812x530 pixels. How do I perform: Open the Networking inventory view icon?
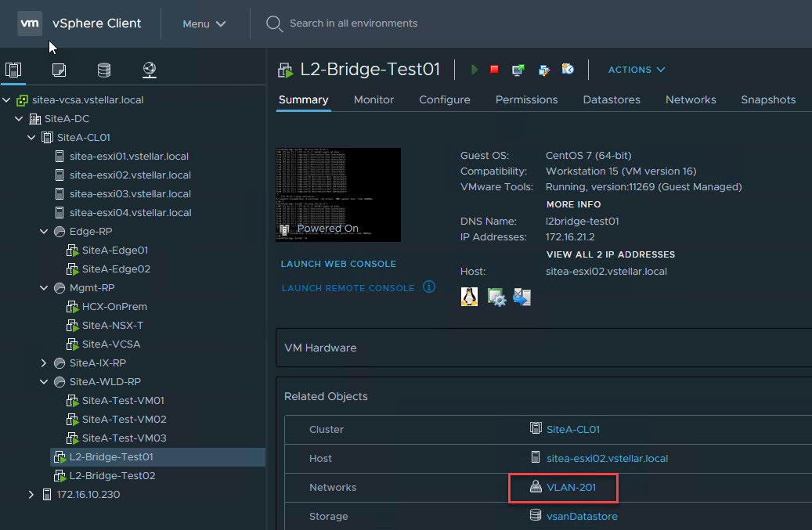149,70
